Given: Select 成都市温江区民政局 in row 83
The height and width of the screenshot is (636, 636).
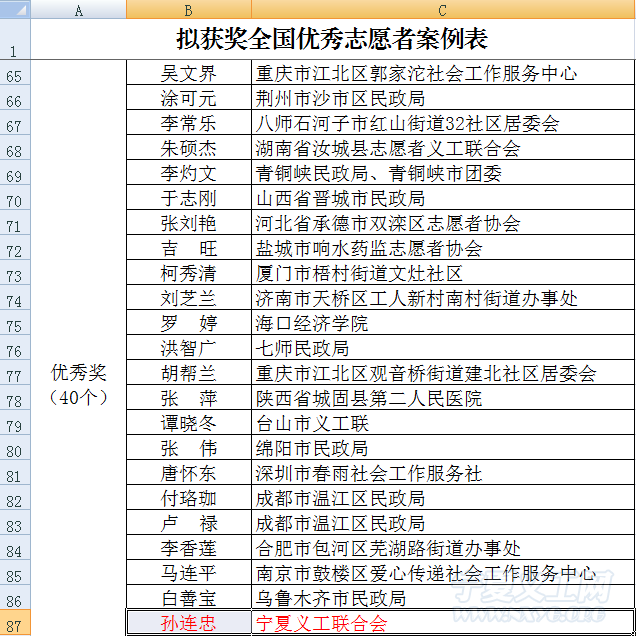Looking at the screenshot, I should pyautogui.click(x=443, y=522).
